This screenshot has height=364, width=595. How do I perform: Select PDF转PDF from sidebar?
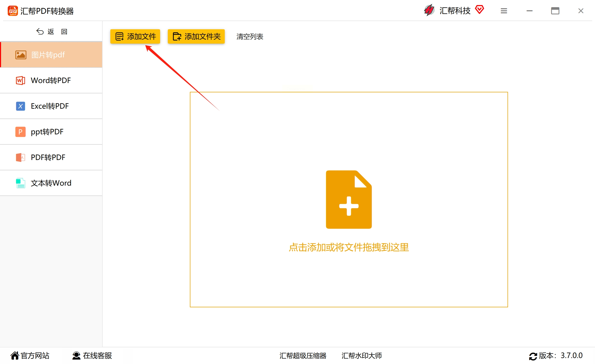tap(48, 157)
